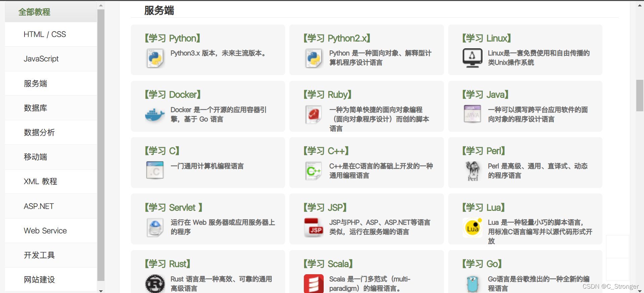Click the C++ file icon

(314, 171)
